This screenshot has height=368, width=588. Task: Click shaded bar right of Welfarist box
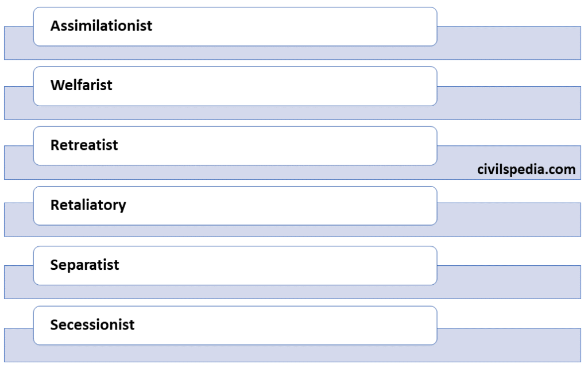tap(508, 103)
